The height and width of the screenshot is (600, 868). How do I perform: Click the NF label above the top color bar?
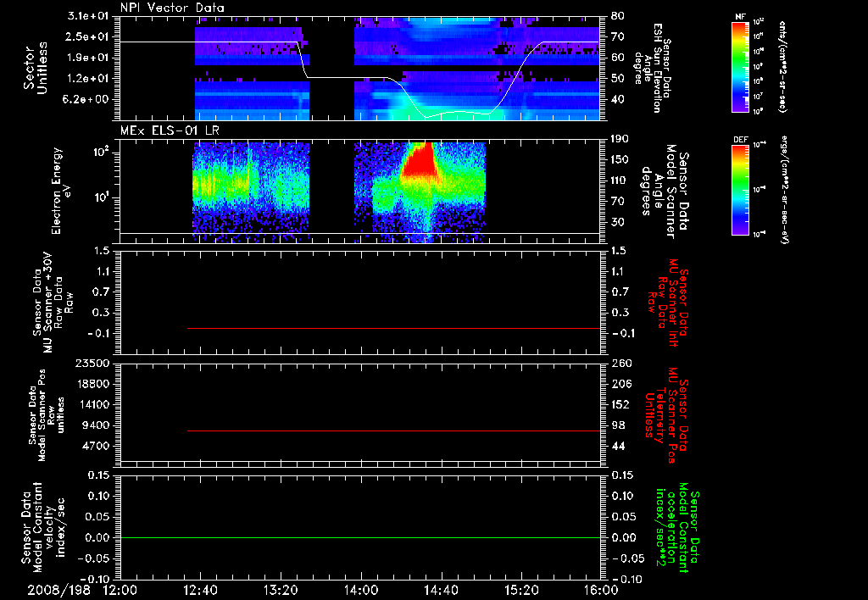(741, 17)
